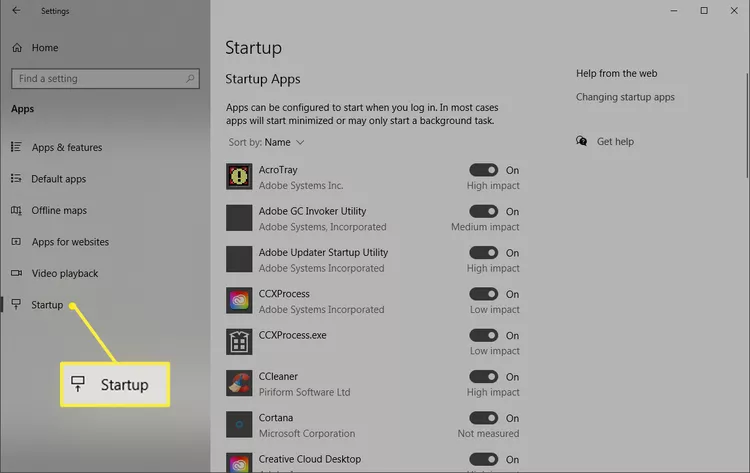Viewport: 750px width, 473px height.
Task: Switch off Adobe Updater Startup Utility
Action: click(x=484, y=253)
